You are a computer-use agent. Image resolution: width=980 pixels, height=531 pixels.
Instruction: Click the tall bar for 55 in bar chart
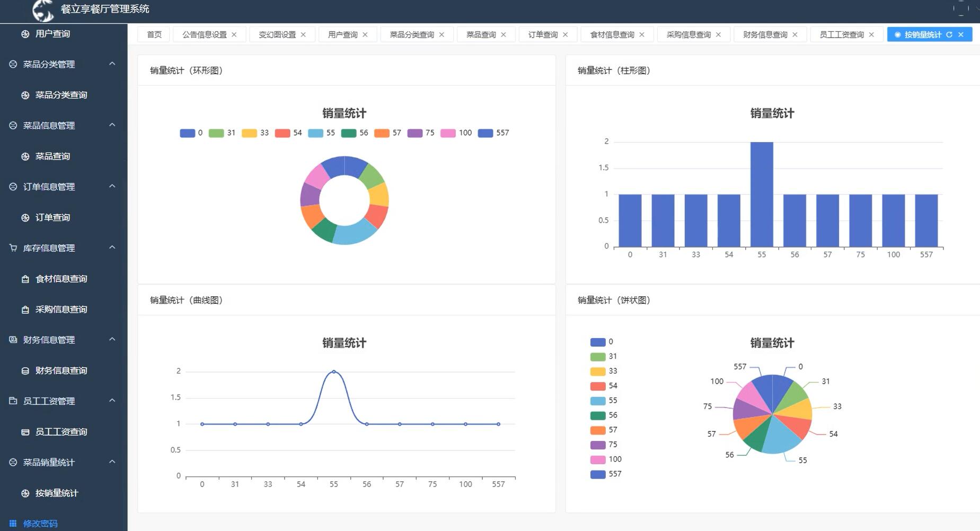tap(761, 193)
